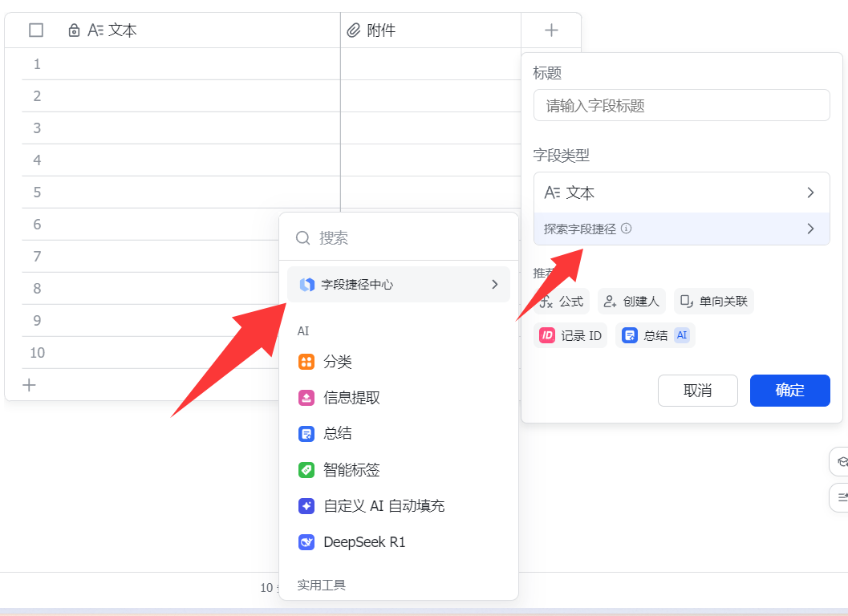Pick 单向关联 recommended field type
Screen dimensions: 848x616
(713, 301)
